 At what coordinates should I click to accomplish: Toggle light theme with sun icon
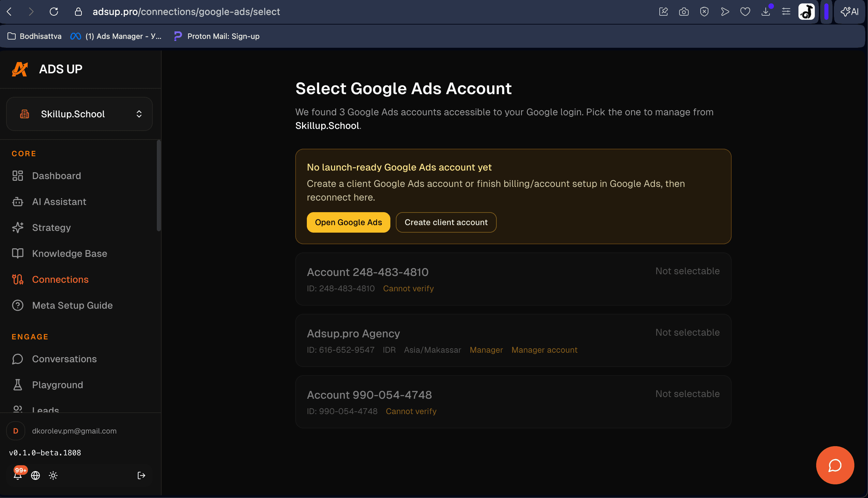[x=53, y=475]
